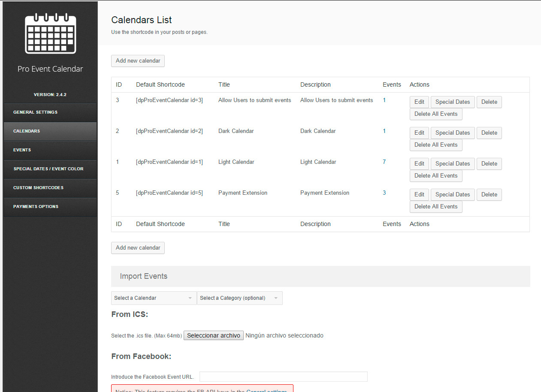
Task: Click the Seleccionar archivo file button
Action: click(214, 335)
